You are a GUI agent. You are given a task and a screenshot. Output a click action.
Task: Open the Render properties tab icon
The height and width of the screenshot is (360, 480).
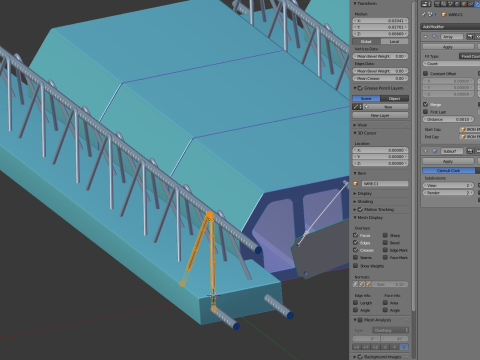click(437, 4)
